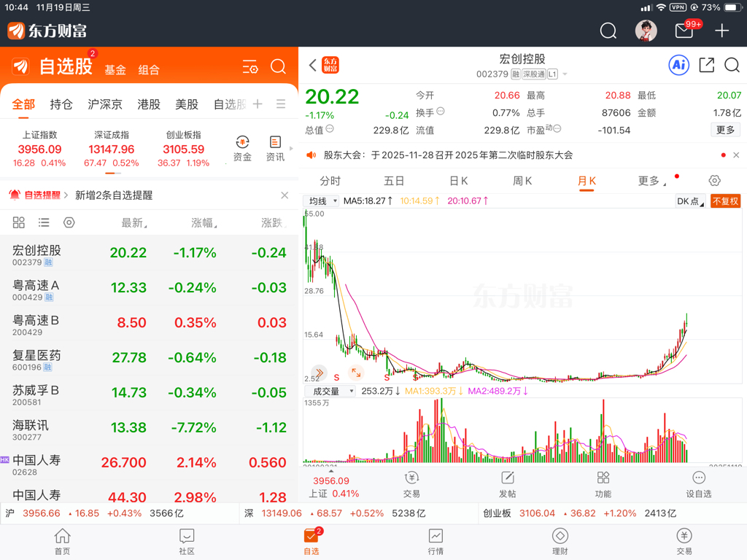Switch chart to 日K view
This screenshot has width=747, height=560.
458,181
